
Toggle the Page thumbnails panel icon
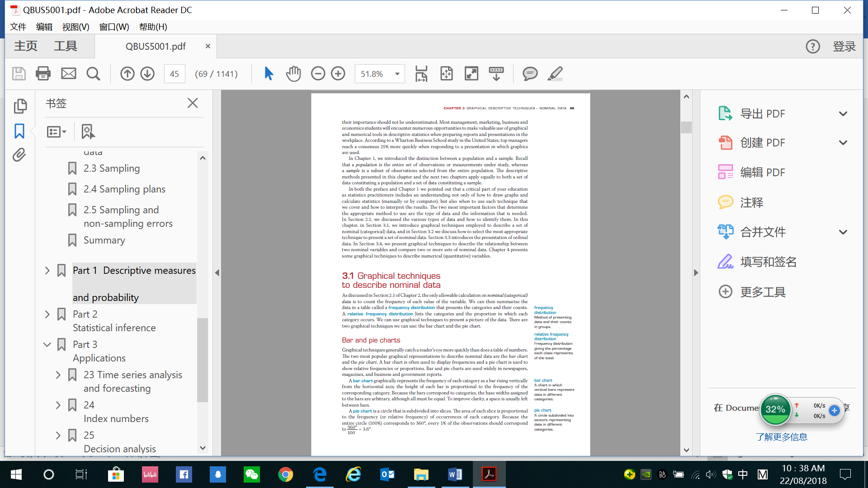pos(20,106)
